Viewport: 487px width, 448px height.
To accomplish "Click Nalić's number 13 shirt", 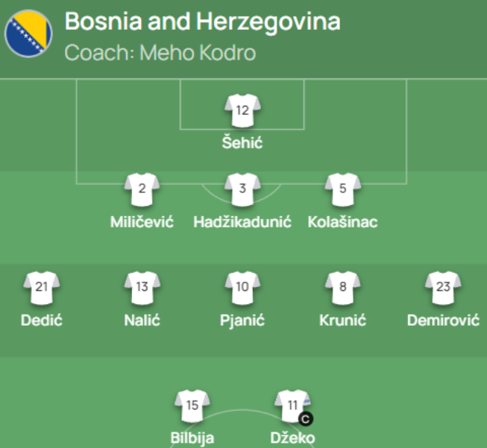I will [x=142, y=288].
